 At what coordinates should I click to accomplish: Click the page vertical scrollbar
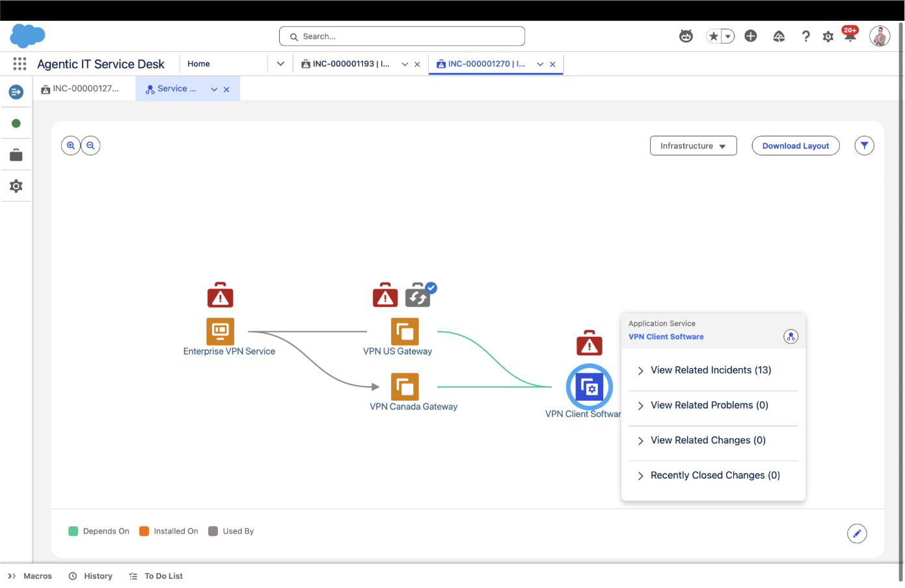pos(901,302)
